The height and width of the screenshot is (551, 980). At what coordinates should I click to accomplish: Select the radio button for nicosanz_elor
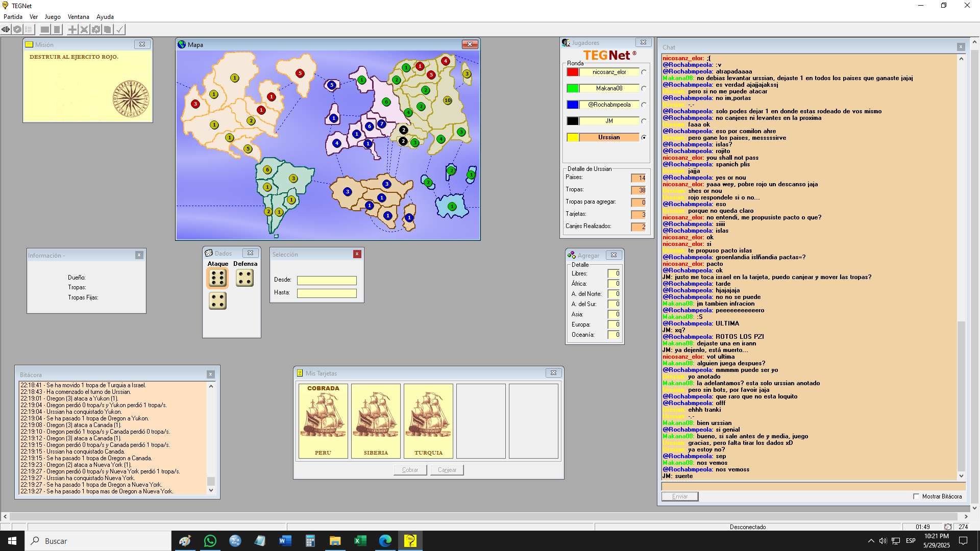[644, 72]
